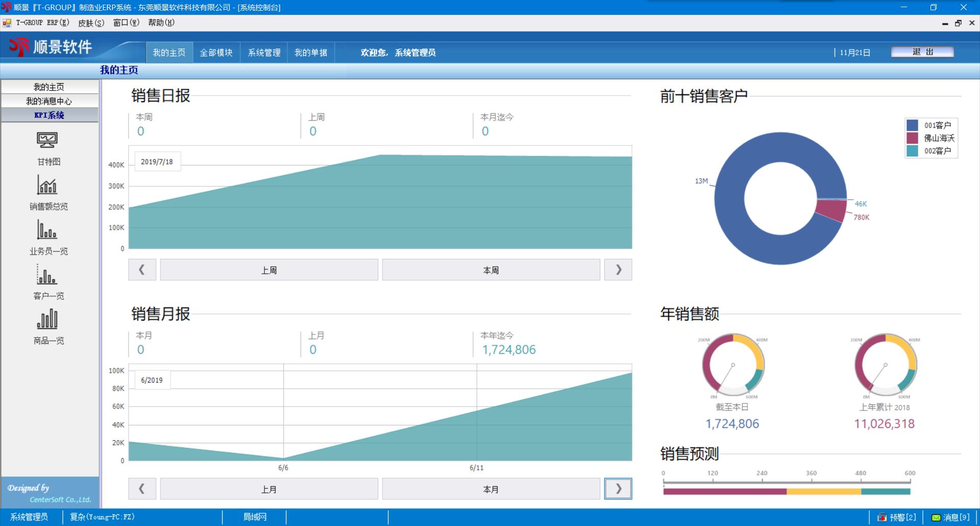Viewport: 980px width, 526px height.
Task: Switch to the 全部模块 tab
Action: [216, 53]
